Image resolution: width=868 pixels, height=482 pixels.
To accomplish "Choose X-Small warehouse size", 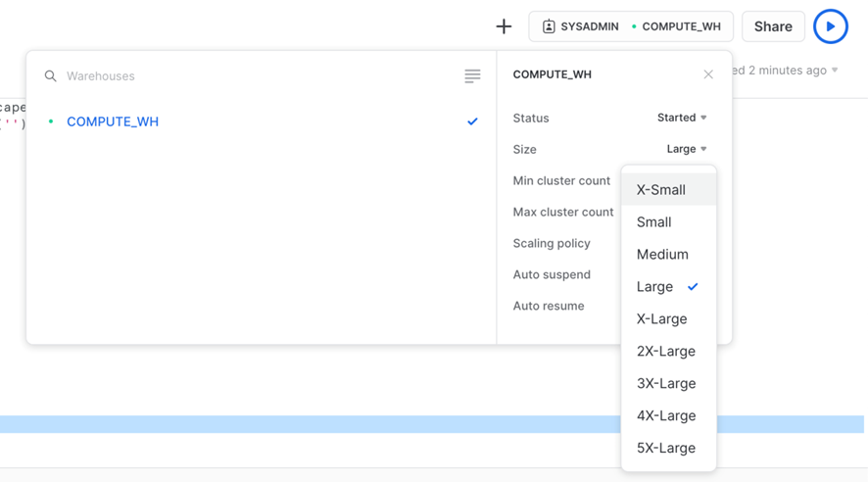I will click(661, 190).
